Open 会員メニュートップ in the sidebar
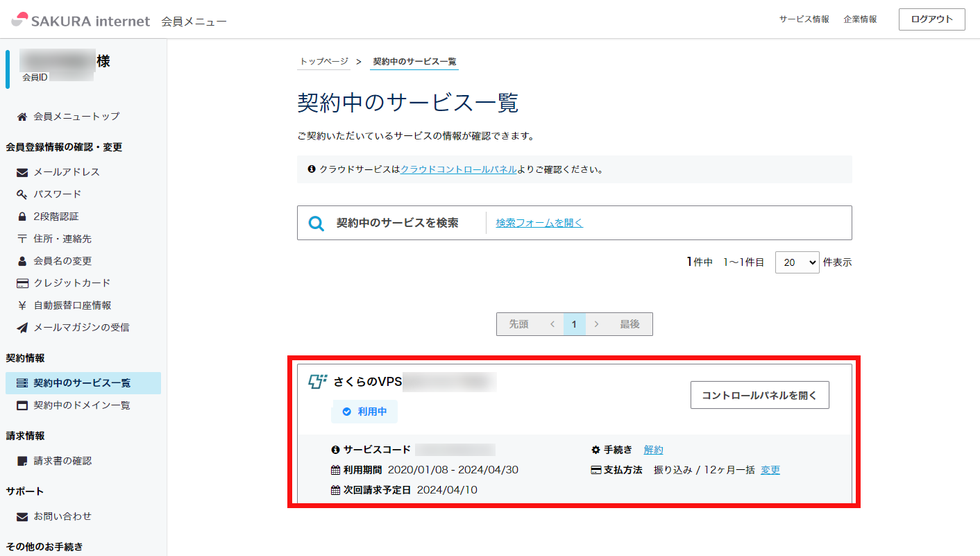The image size is (980, 556). click(76, 117)
